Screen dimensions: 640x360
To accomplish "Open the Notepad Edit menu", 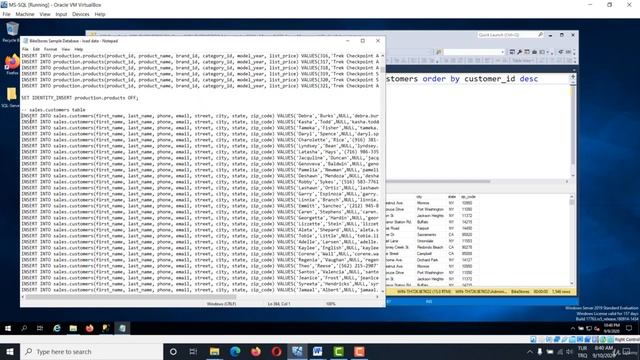I will click(36, 49).
